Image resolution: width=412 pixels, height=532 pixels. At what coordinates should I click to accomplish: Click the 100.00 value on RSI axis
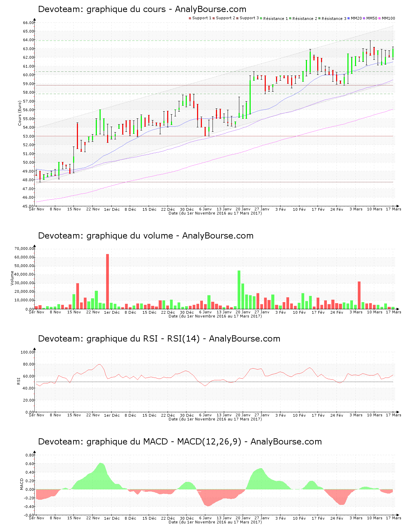[x=27, y=352]
